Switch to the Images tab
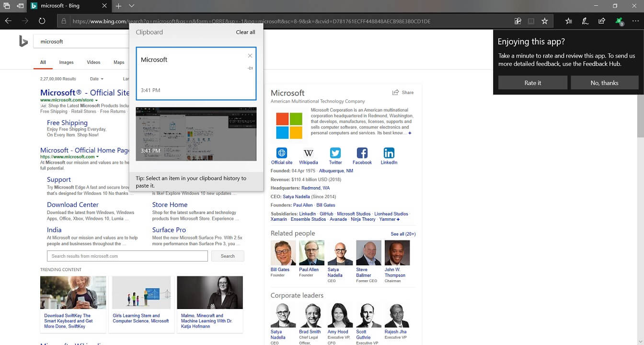644x345 pixels. click(x=66, y=62)
